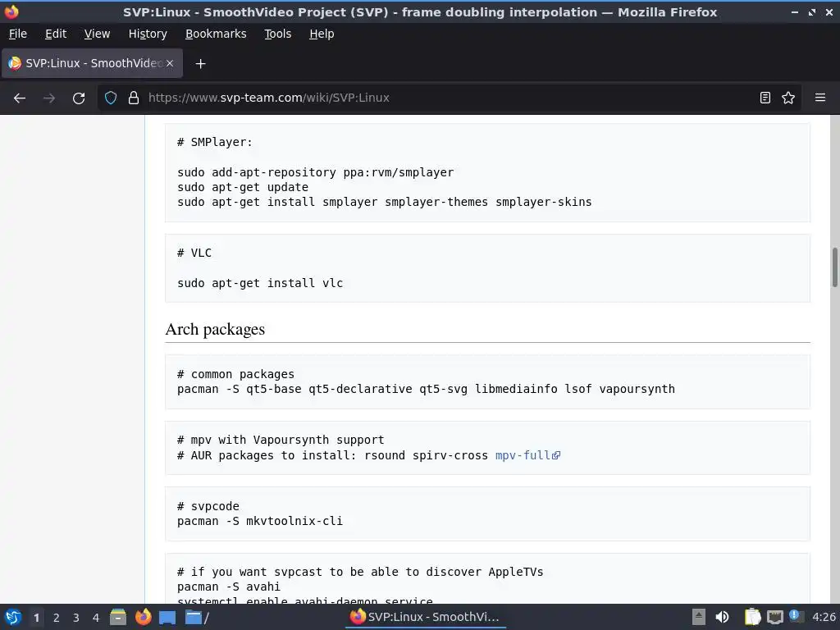The image size is (840, 630).
Task: Open tracking protection shield info
Action: point(111,98)
